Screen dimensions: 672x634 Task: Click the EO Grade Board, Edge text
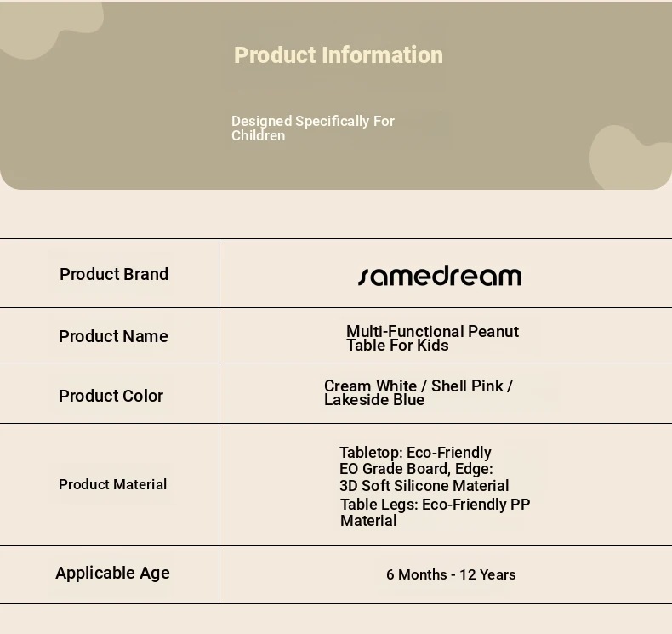pyautogui.click(x=416, y=469)
